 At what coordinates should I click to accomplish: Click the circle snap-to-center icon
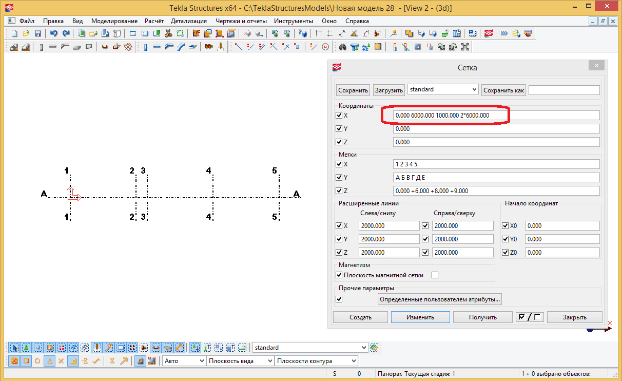(38, 361)
